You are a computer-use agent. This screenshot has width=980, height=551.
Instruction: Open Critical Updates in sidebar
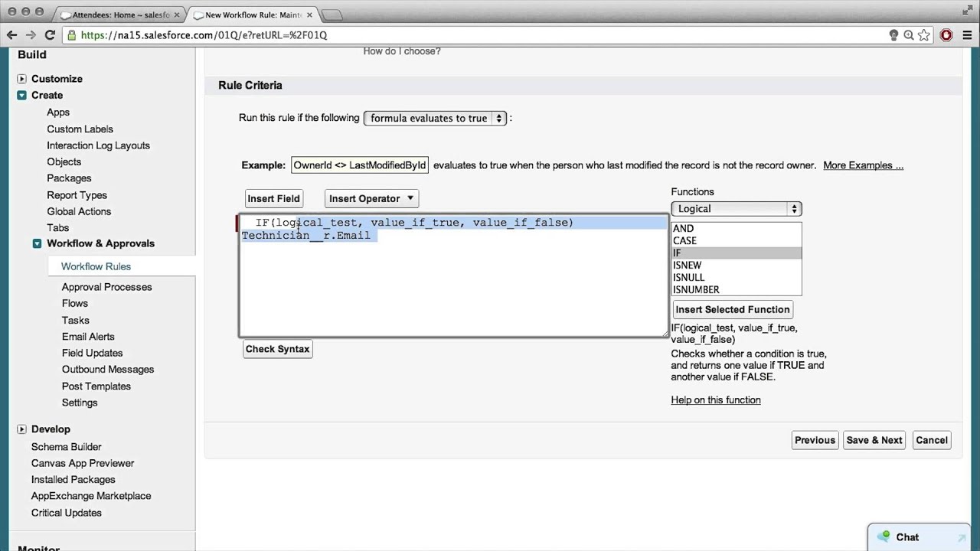coord(66,513)
